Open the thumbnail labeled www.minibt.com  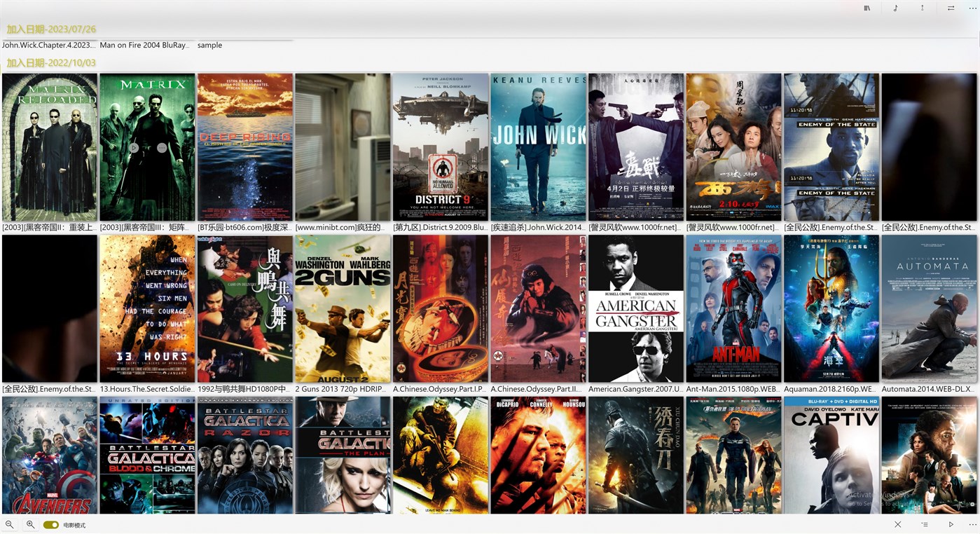tap(343, 147)
